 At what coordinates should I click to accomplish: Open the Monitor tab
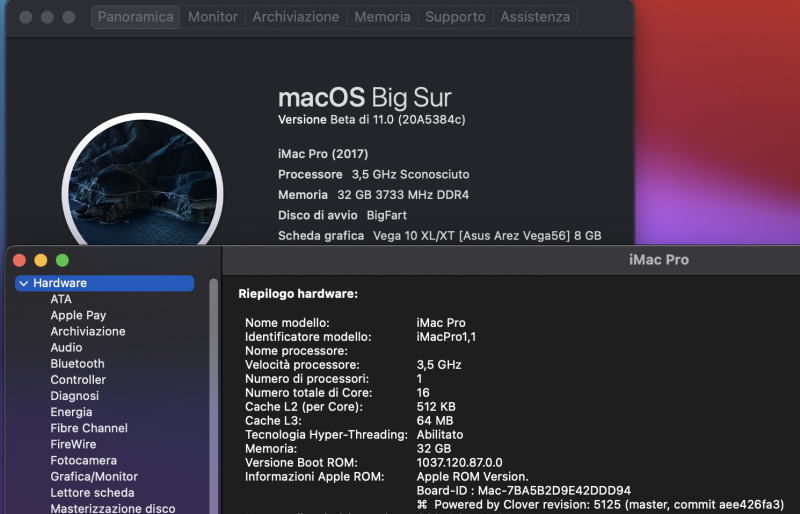[213, 17]
